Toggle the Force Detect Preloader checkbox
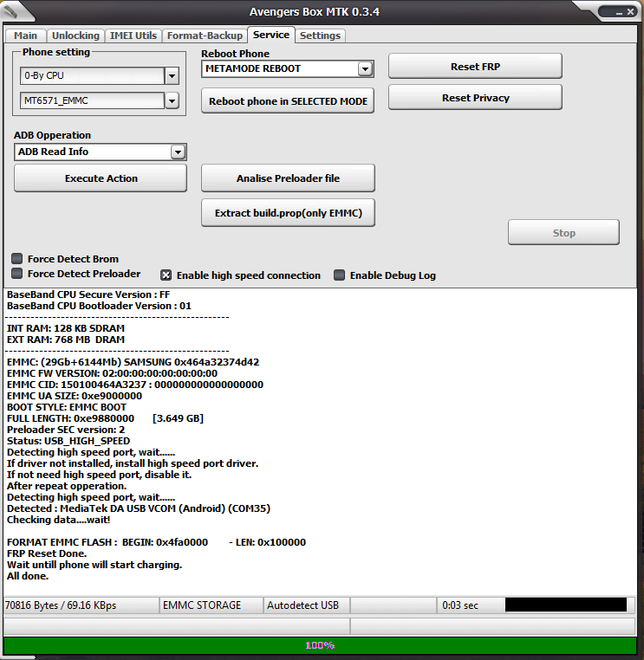This screenshot has width=644, height=660. tap(17, 274)
